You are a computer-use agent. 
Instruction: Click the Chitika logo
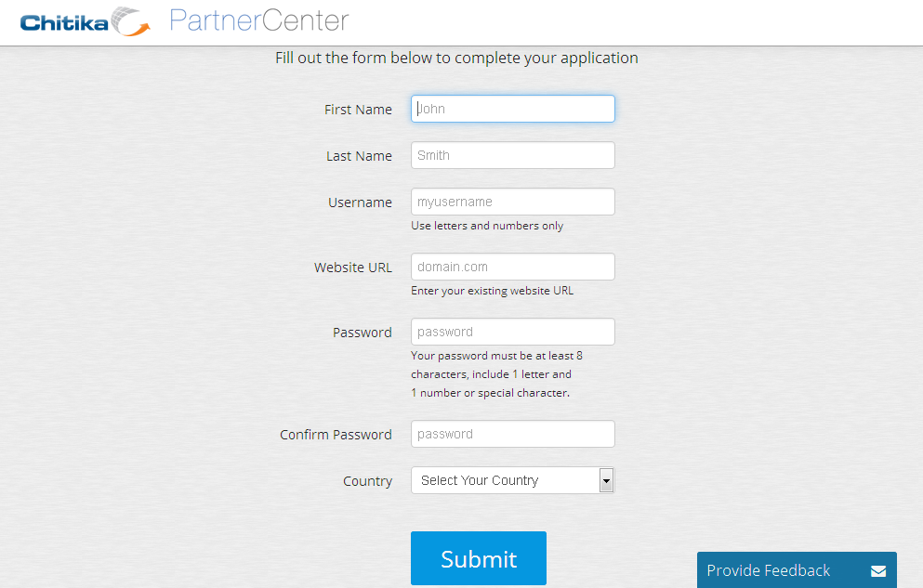[x=86, y=21]
